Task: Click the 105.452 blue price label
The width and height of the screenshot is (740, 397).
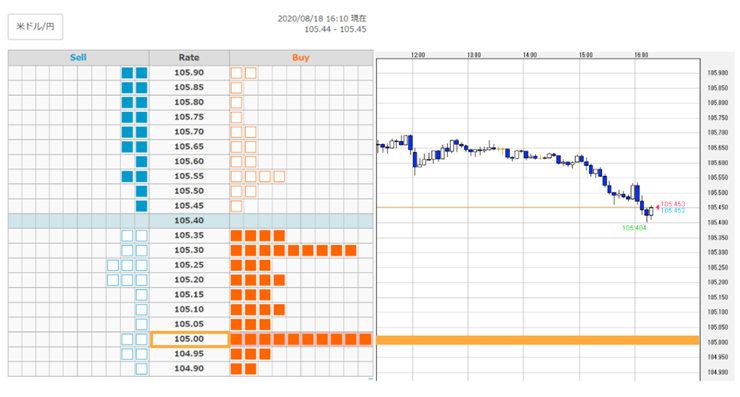Action: (673, 211)
